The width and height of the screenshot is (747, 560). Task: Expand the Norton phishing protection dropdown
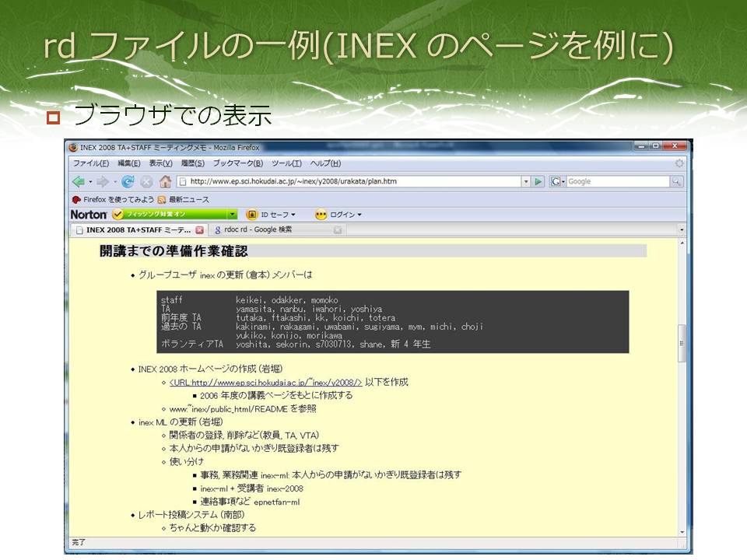pyautogui.click(x=232, y=215)
